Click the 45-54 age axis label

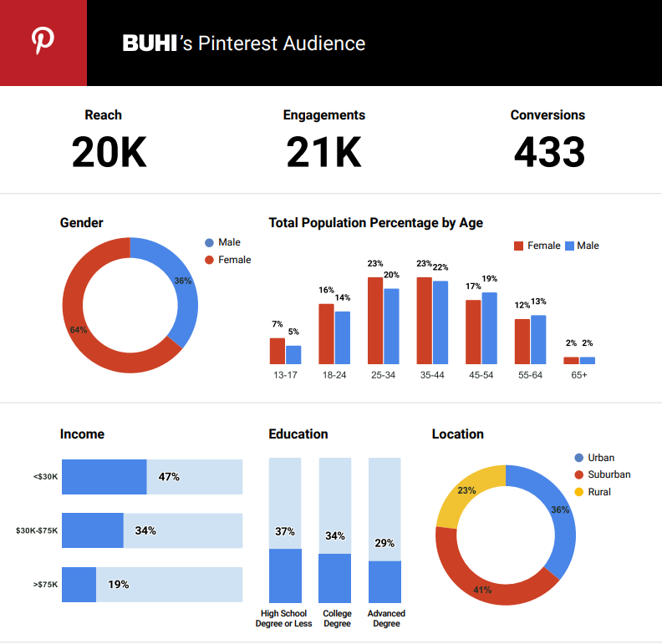tap(481, 375)
